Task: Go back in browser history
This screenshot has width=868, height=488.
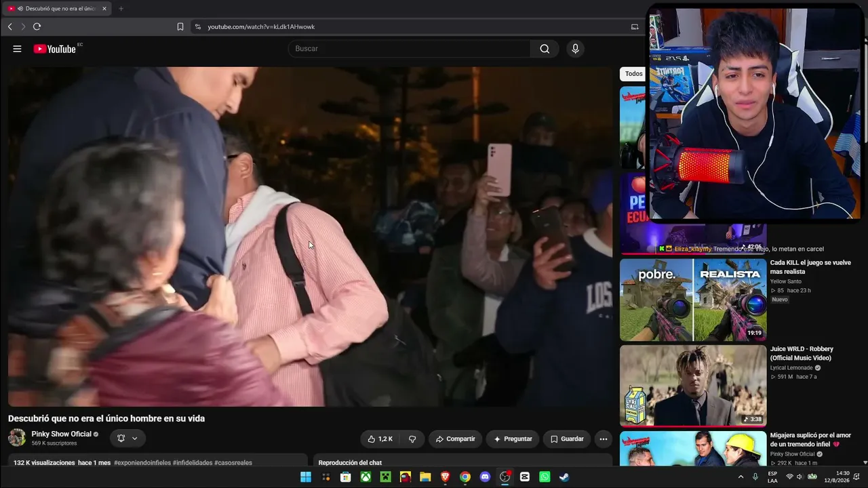Action: point(9,26)
